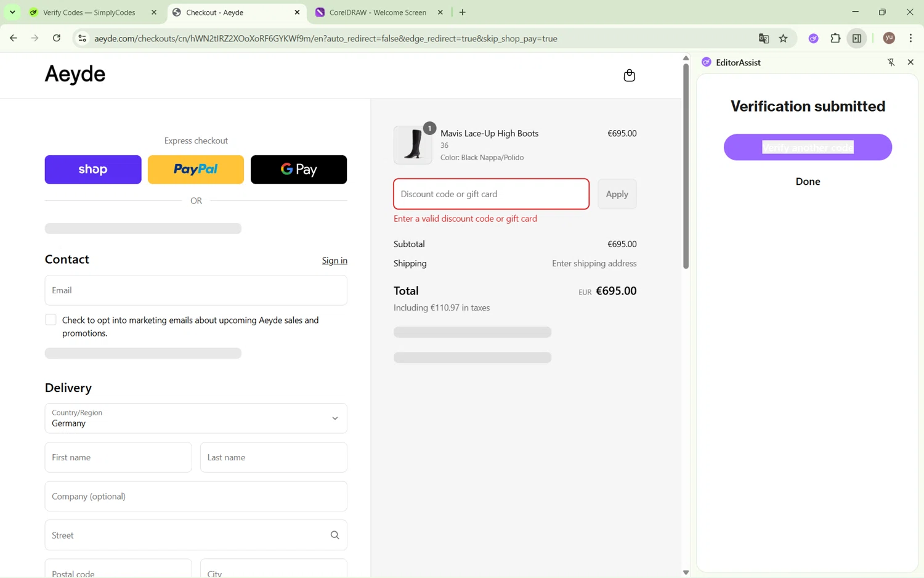Click the street search magnifier icon

click(x=335, y=535)
